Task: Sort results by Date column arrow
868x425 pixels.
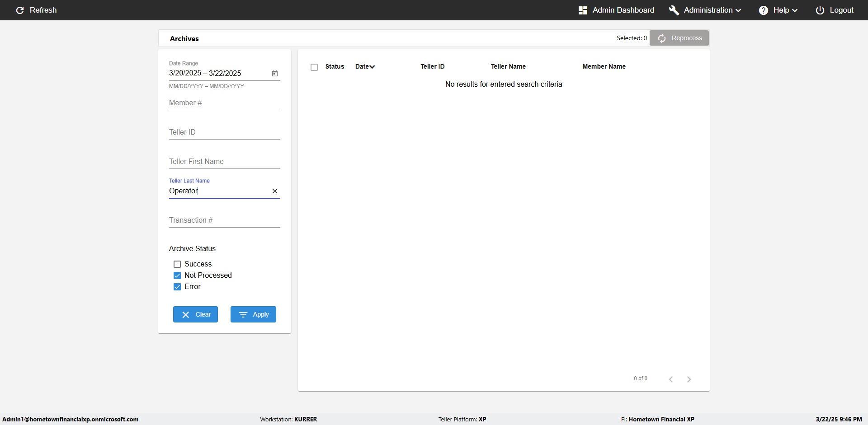Action: (372, 67)
